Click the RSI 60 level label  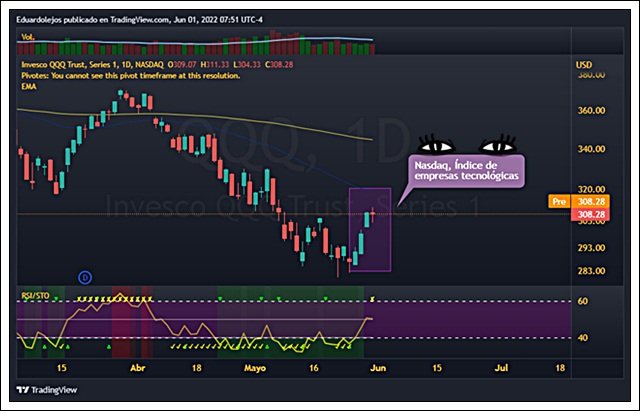[582, 301]
